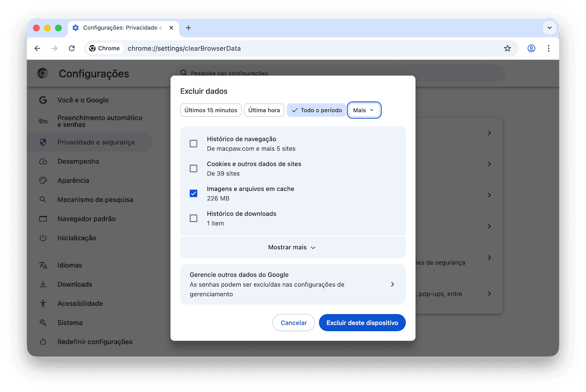This screenshot has width=586, height=392.
Task: Open the tab search chevron button
Action: (549, 28)
